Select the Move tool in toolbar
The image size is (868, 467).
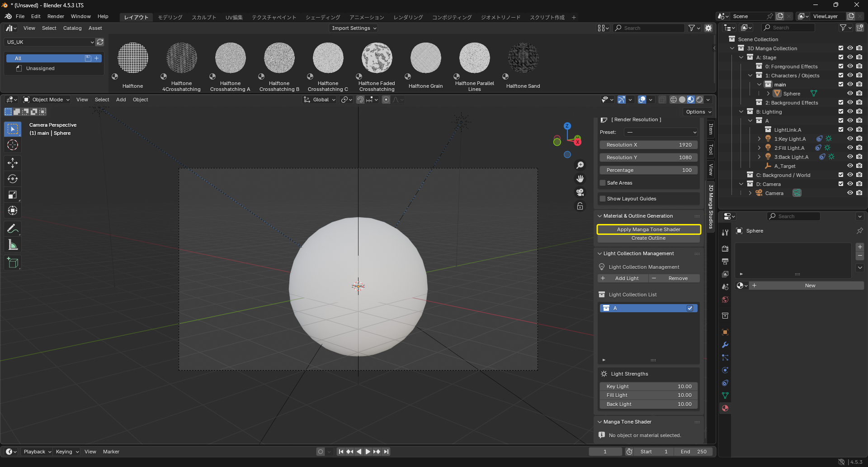coord(13,163)
